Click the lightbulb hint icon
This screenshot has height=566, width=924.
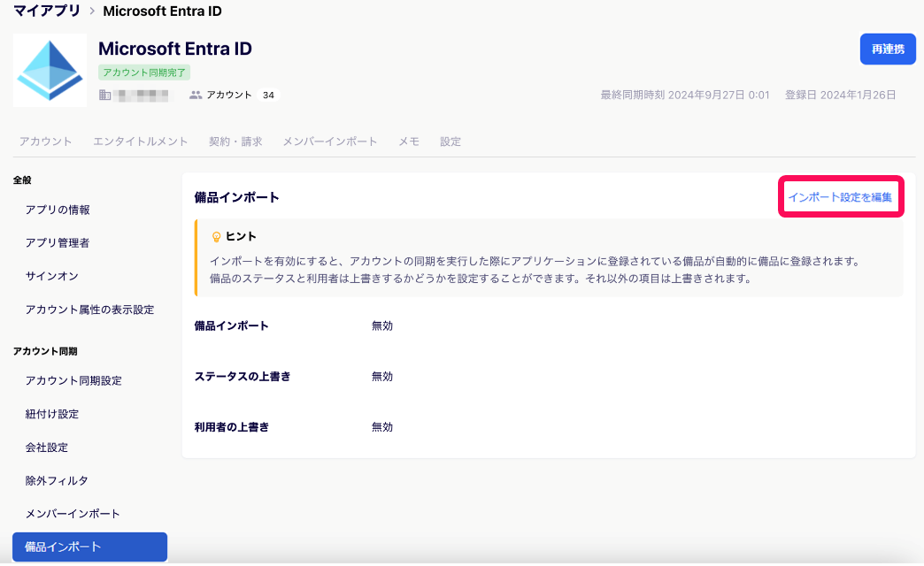coord(216,237)
